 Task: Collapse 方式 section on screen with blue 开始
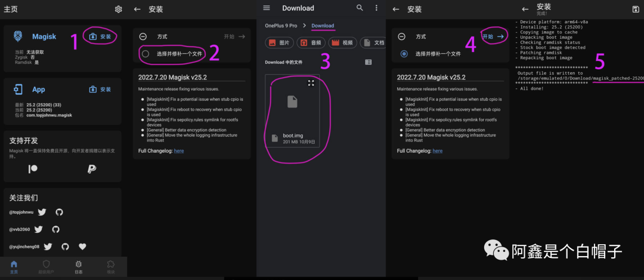pos(402,36)
